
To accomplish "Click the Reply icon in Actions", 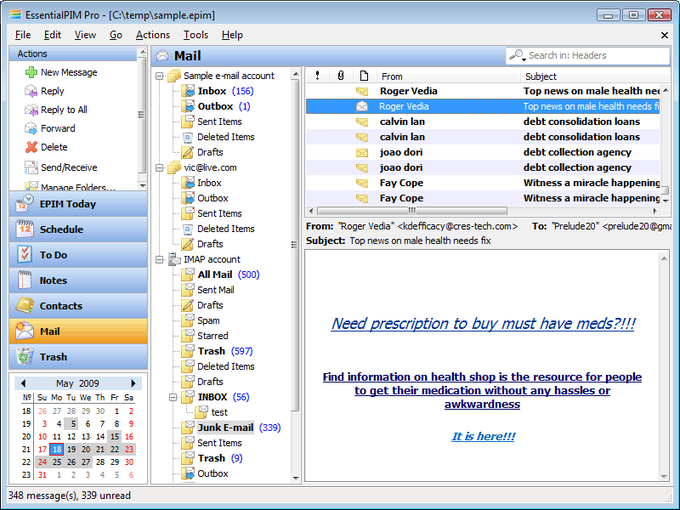I will [x=31, y=91].
